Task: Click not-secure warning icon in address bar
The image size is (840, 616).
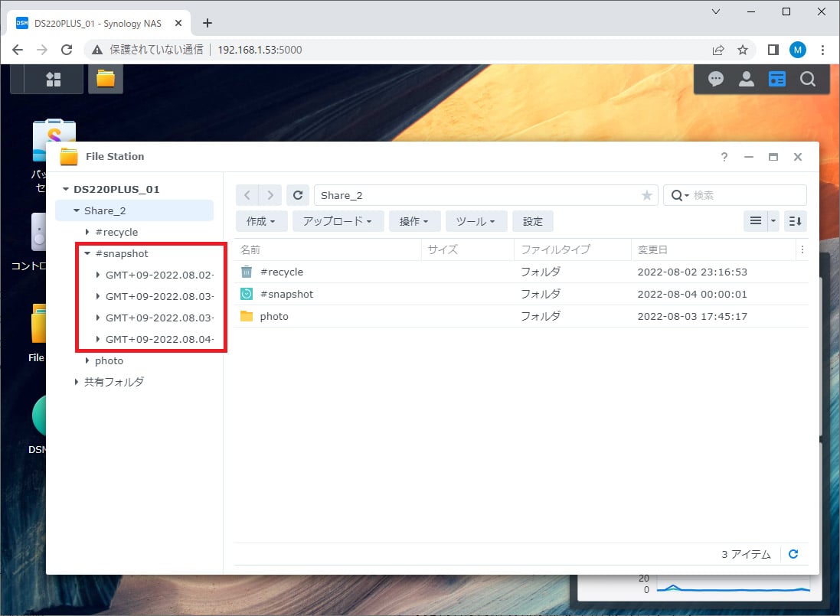Action: [97, 50]
